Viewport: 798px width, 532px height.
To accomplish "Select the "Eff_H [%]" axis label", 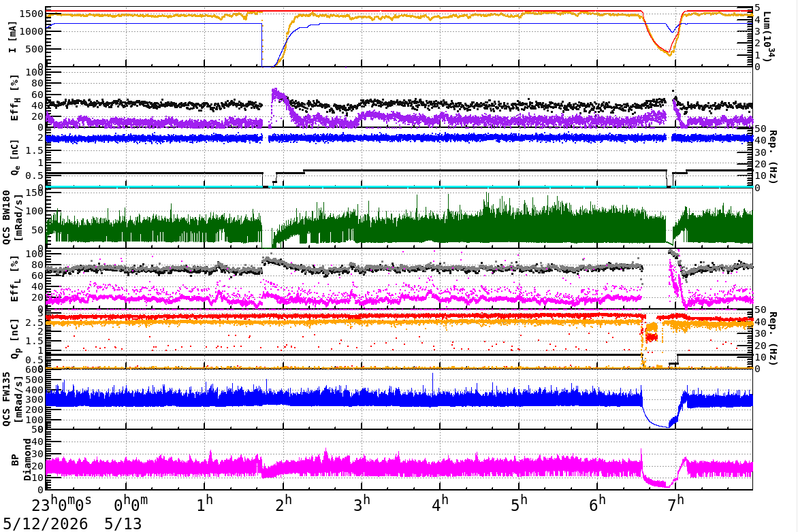I will click(x=15, y=98).
